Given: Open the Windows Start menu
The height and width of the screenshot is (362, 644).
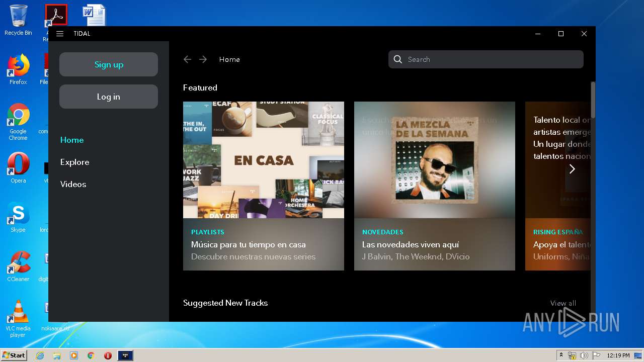Looking at the screenshot, I should coord(14,355).
